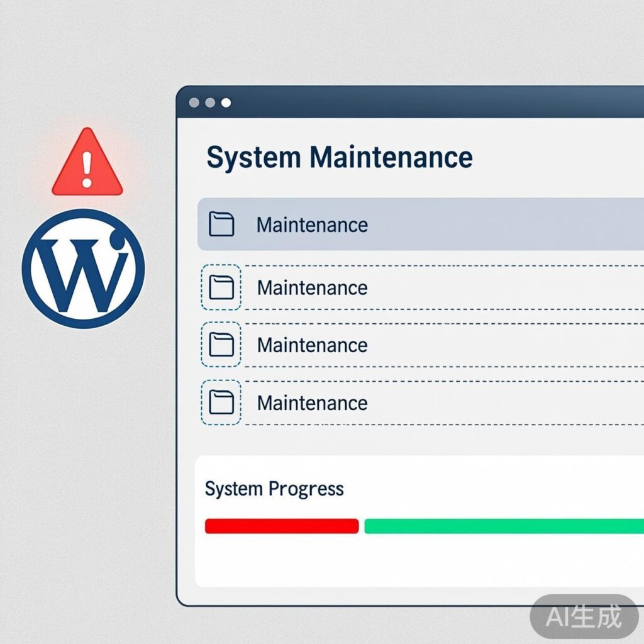Click the middle dot in title bar
This screenshot has height=644, width=644.
pyautogui.click(x=210, y=103)
